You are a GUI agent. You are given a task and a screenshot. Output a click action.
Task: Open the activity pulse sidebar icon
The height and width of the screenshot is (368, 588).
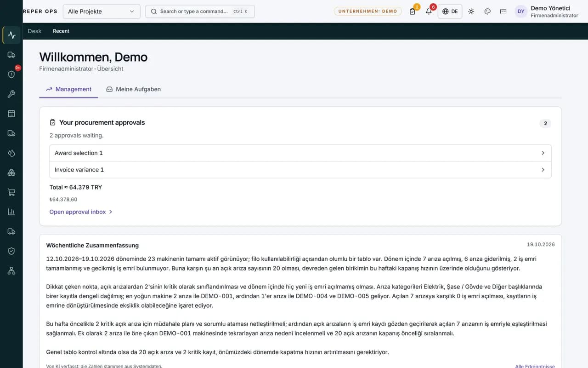tap(11, 35)
